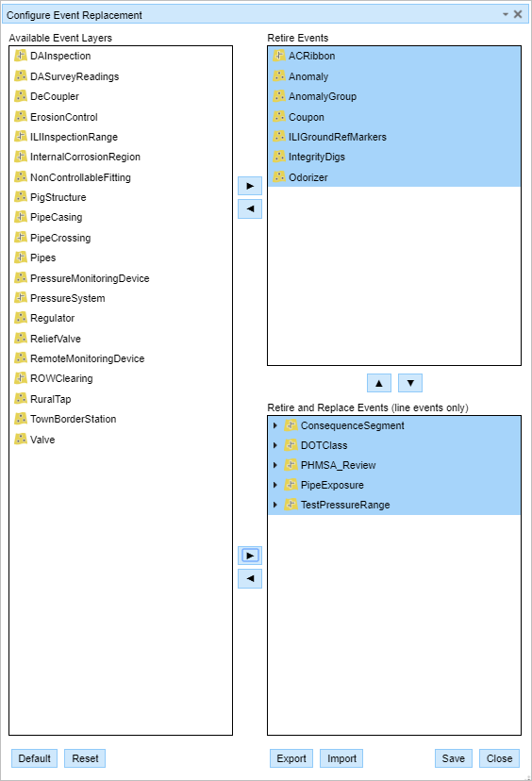This screenshot has width=532, height=781.
Task: Move selected layer to Retire Events
Action: point(250,186)
